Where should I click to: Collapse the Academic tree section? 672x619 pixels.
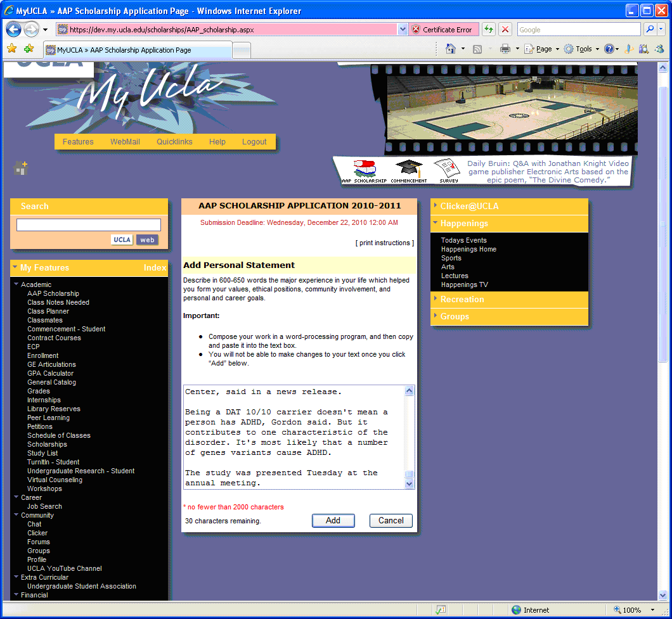click(x=16, y=284)
